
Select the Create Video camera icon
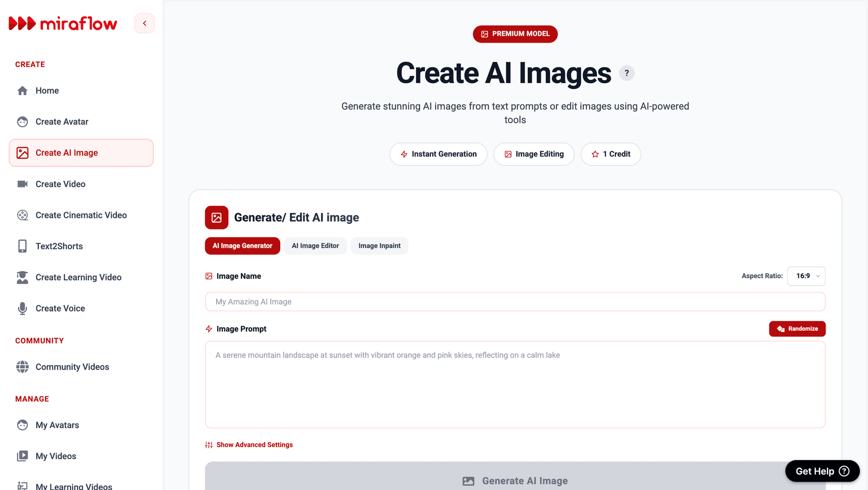point(23,184)
